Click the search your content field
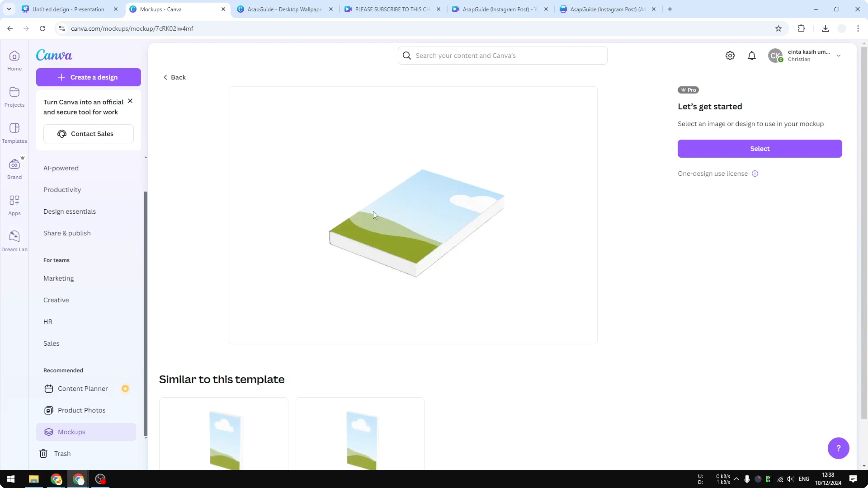Screen dimensions: 868x488 [502, 55]
